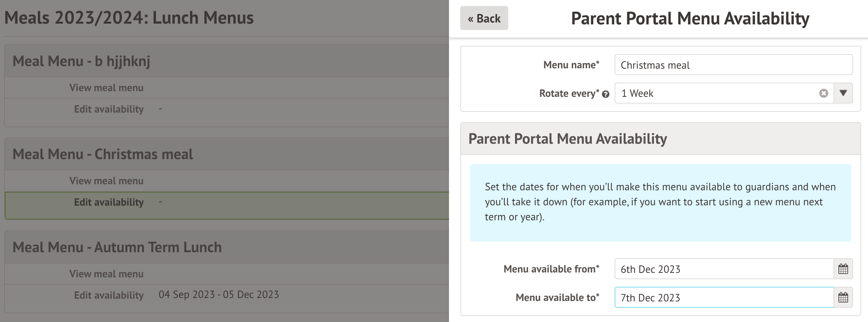Edit availability for b hjjhknj menu

(x=108, y=109)
